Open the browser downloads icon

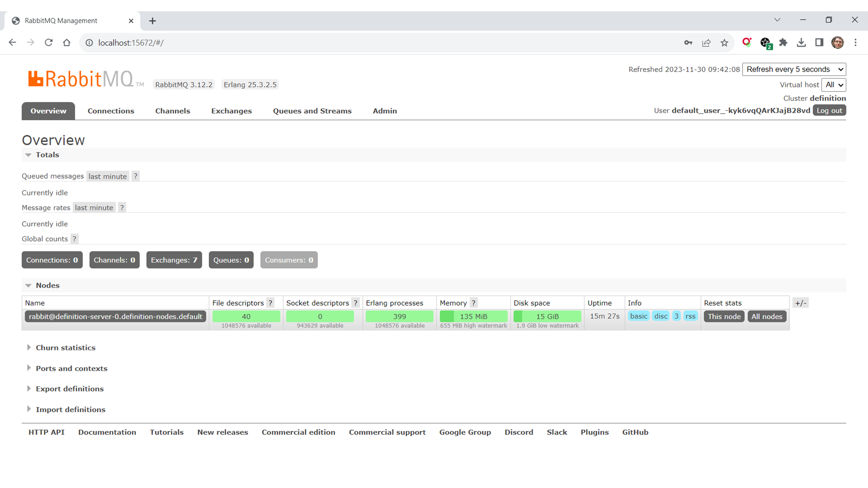[x=801, y=43]
